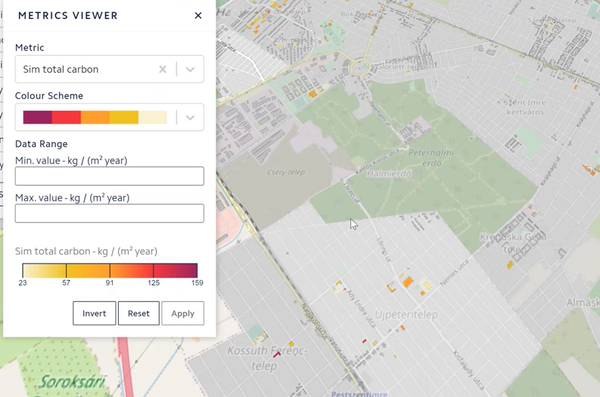Close the Metrics Viewer panel
The width and height of the screenshot is (600, 397).
pos(198,15)
